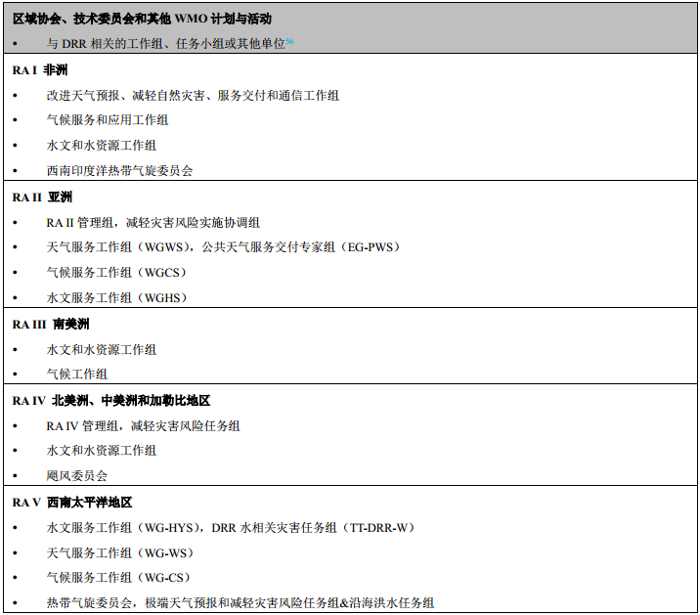
Task: Select the RA I 非洲 section heading
Action: [41, 70]
